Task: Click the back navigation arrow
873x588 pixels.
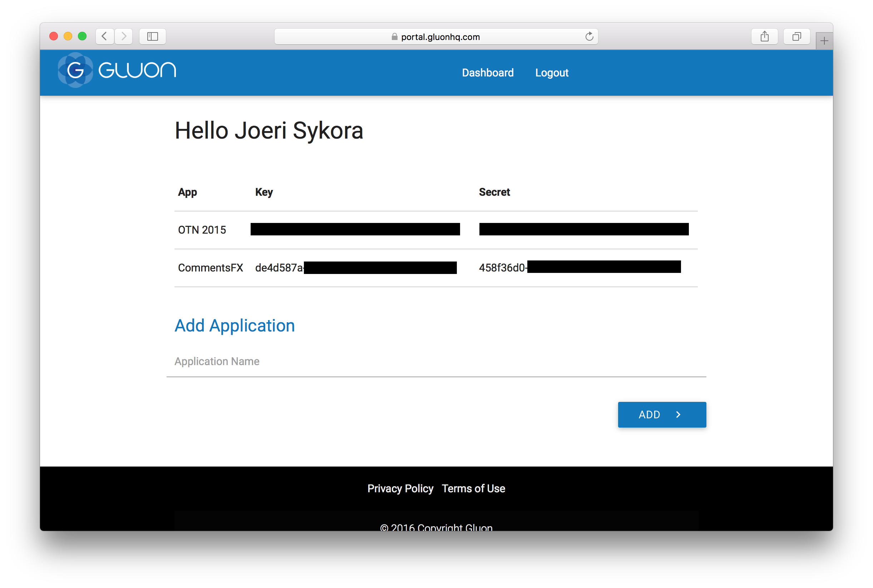Action: coord(105,36)
